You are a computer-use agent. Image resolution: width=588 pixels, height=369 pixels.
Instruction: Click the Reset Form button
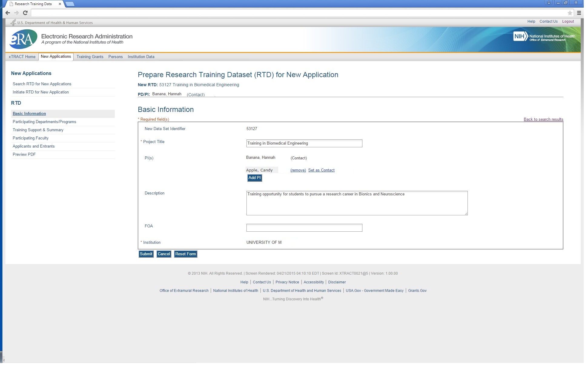pos(185,254)
